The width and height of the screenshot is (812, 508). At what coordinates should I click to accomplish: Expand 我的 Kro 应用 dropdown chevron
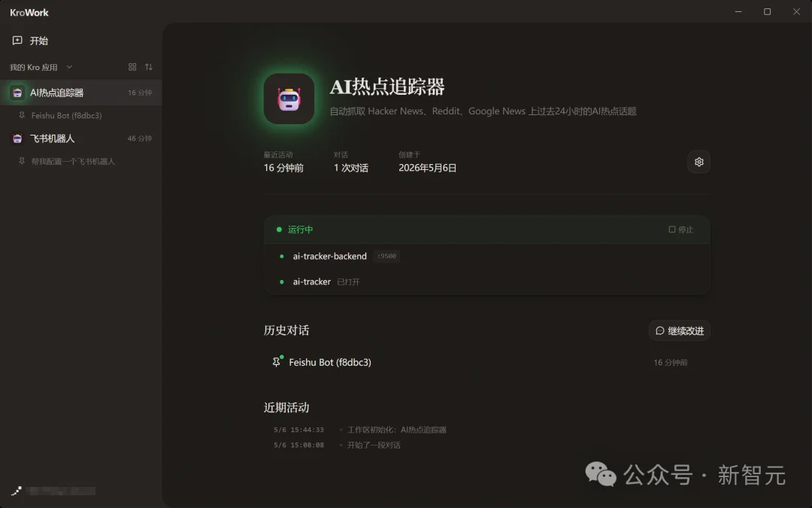69,67
